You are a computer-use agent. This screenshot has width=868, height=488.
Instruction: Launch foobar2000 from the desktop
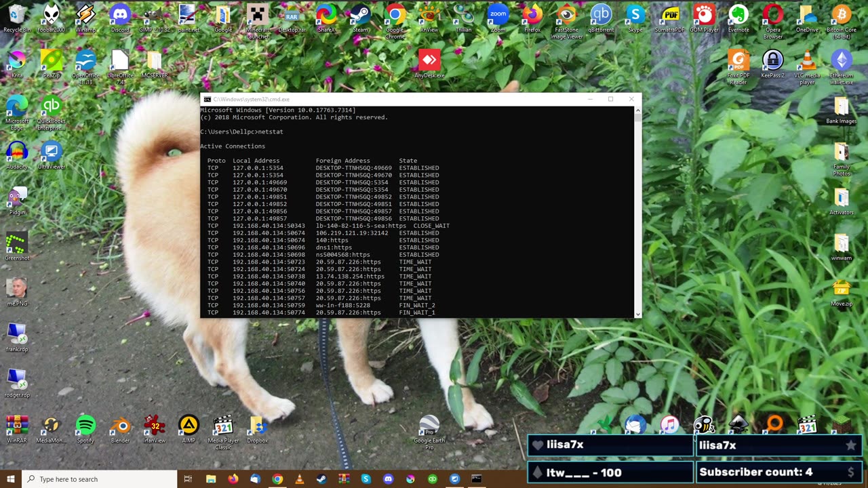52,18
